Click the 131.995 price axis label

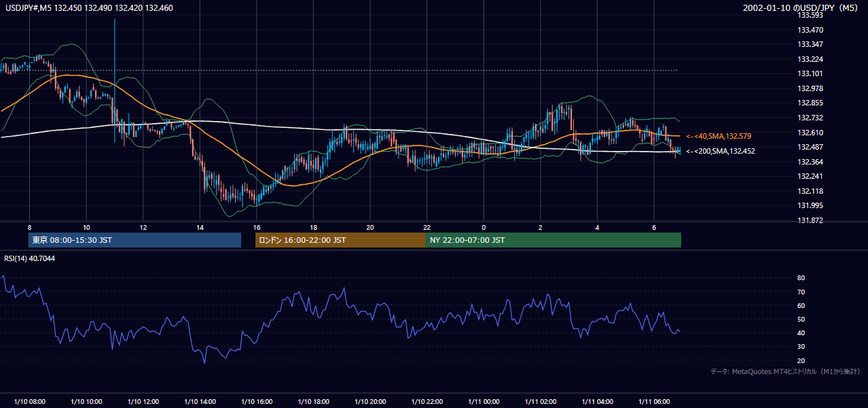pyautogui.click(x=810, y=205)
